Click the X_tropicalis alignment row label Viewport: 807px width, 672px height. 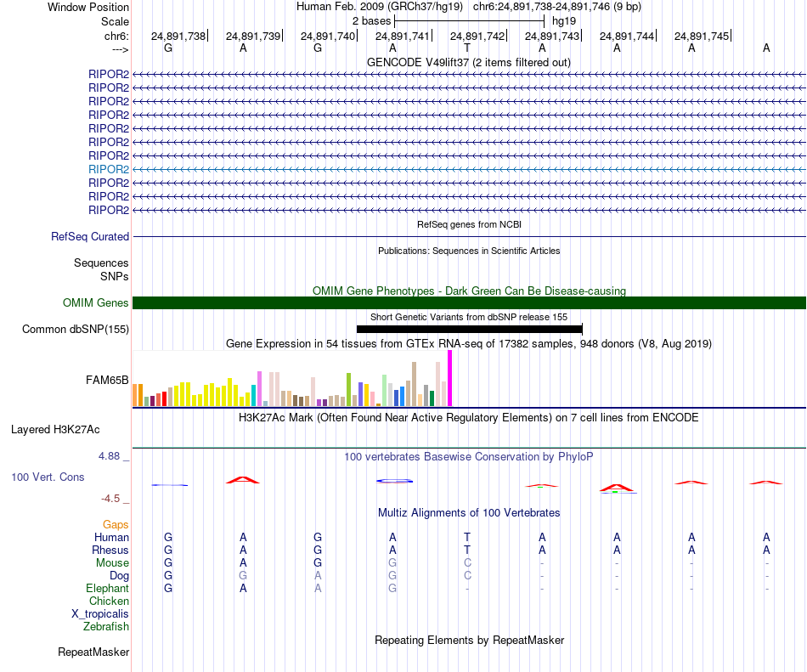tap(100, 614)
